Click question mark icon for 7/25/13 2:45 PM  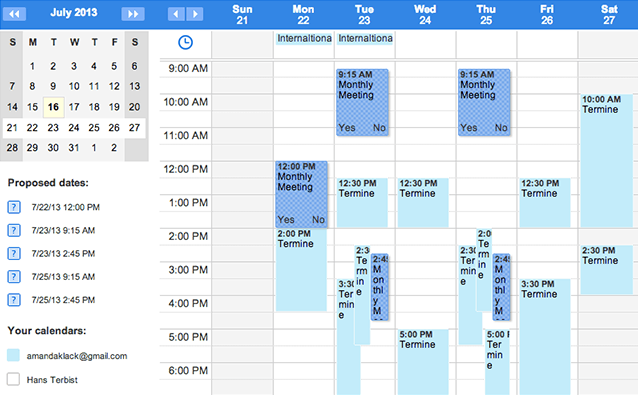pos(14,300)
